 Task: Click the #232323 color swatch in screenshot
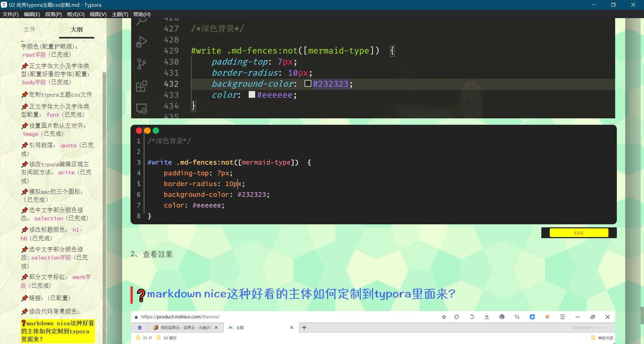[308, 83]
